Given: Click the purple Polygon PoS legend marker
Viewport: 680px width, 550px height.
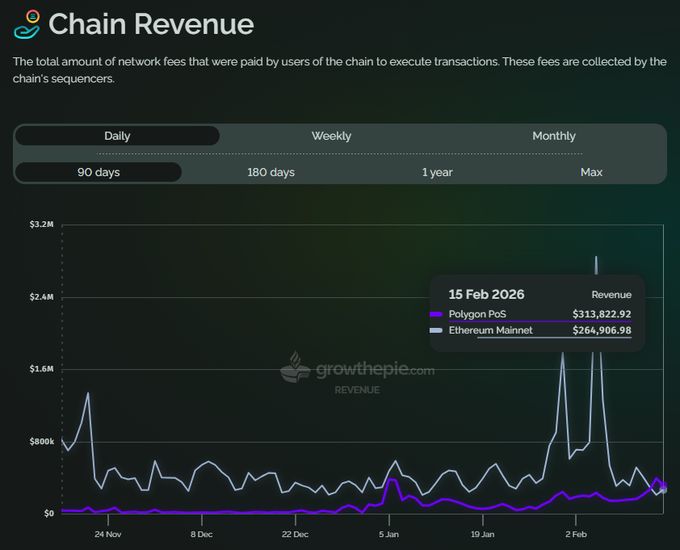Looking at the screenshot, I should pos(435,314).
